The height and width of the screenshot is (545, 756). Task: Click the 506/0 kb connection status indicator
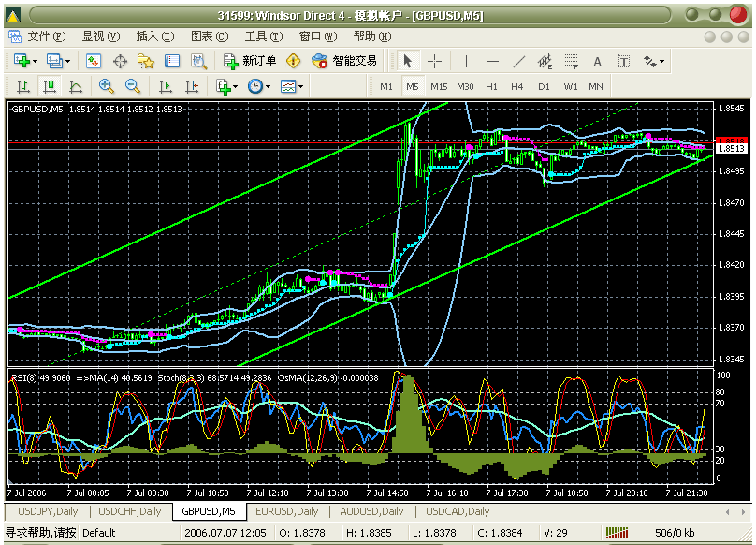click(674, 533)
